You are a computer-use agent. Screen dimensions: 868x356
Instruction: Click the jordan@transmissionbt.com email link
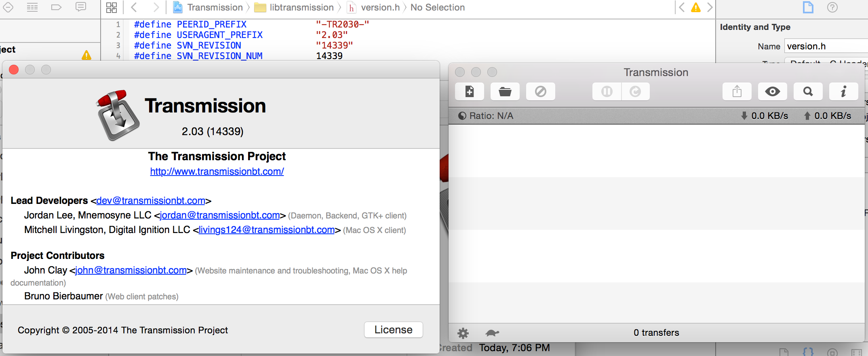point(220,215)
